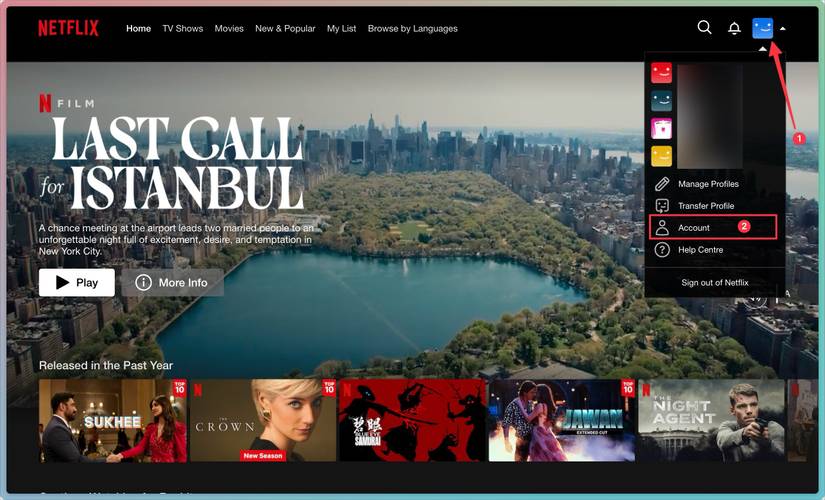Viewport: 825px width, 500px height.
Task: Pick the yellow profile avatar
Action: click(x=661, y=156)
